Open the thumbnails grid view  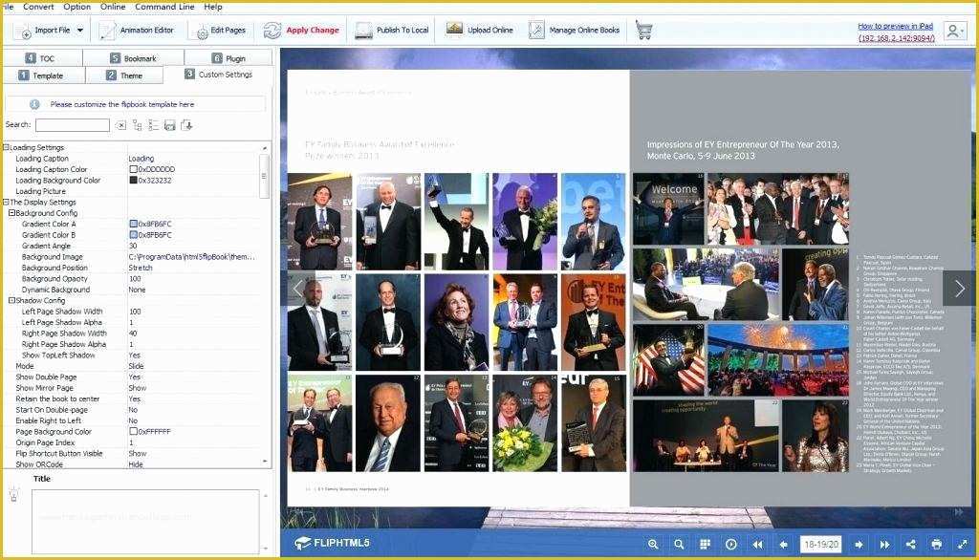(705, 545)
